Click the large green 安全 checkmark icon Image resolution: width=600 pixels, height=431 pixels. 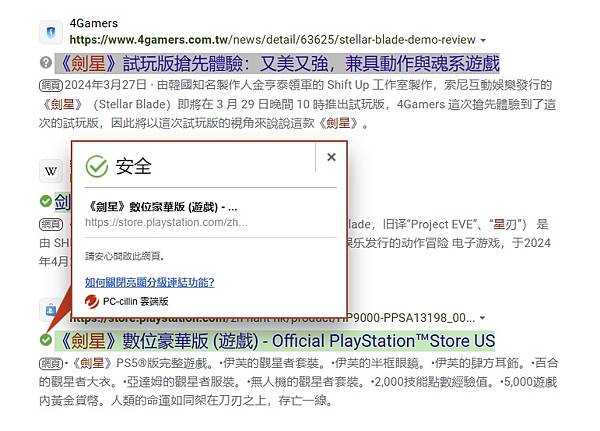coord(97,166)
